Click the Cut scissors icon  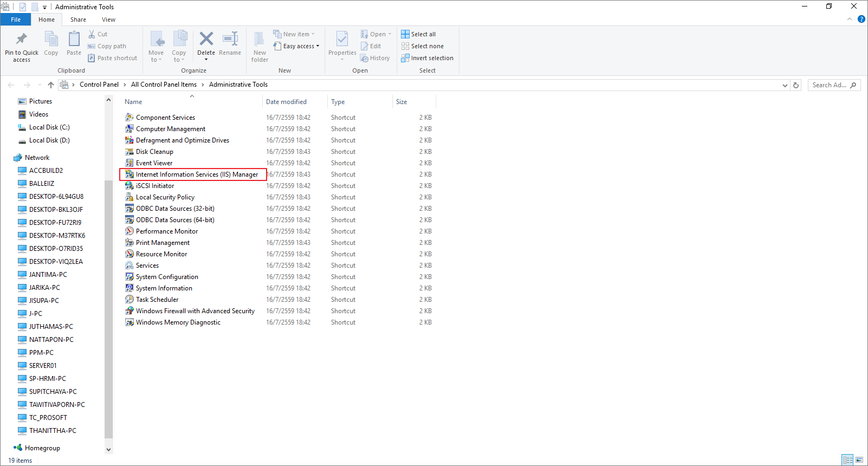click(x=92, y=34)
